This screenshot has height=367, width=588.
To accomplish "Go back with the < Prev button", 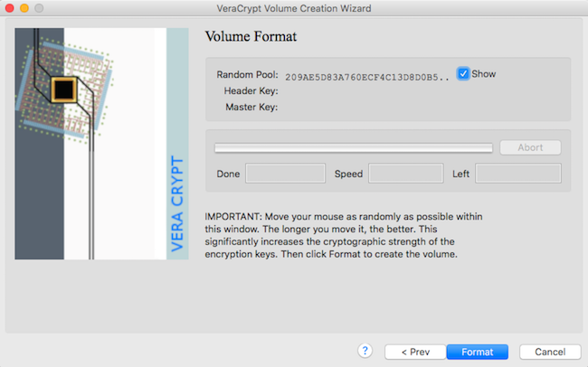I will 415,352.
